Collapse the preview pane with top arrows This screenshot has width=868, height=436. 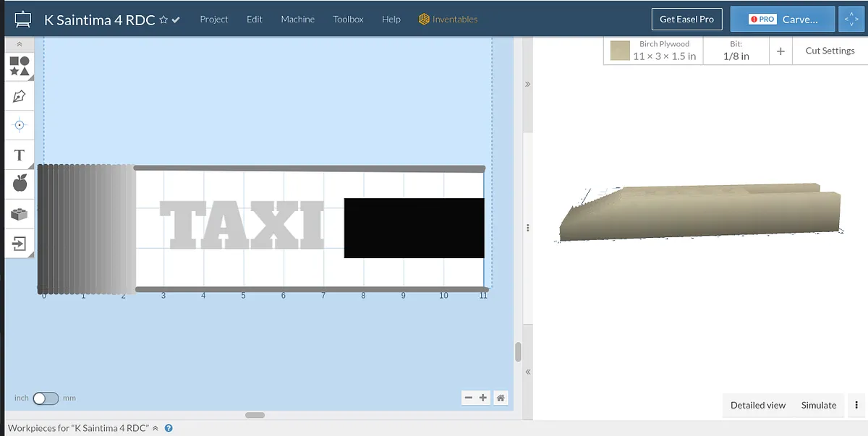coord(527,85)
